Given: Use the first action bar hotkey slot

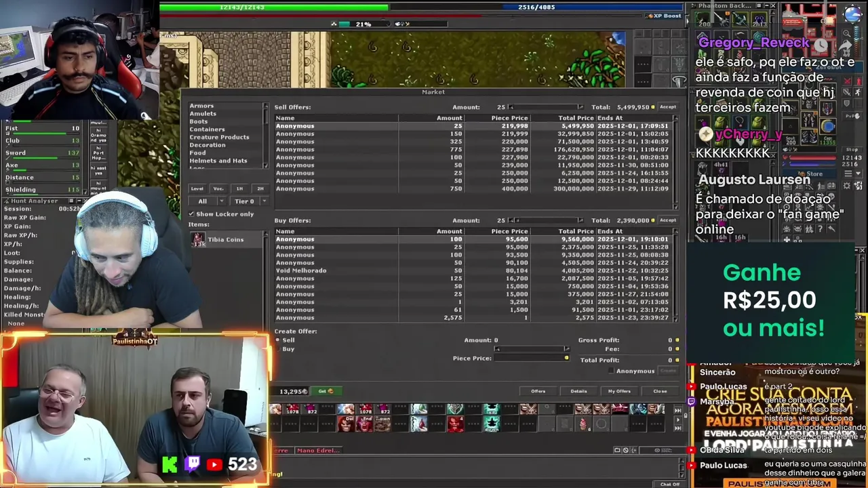Looking at the screenshot, I should pyautogui.click(x=276, y=409).
